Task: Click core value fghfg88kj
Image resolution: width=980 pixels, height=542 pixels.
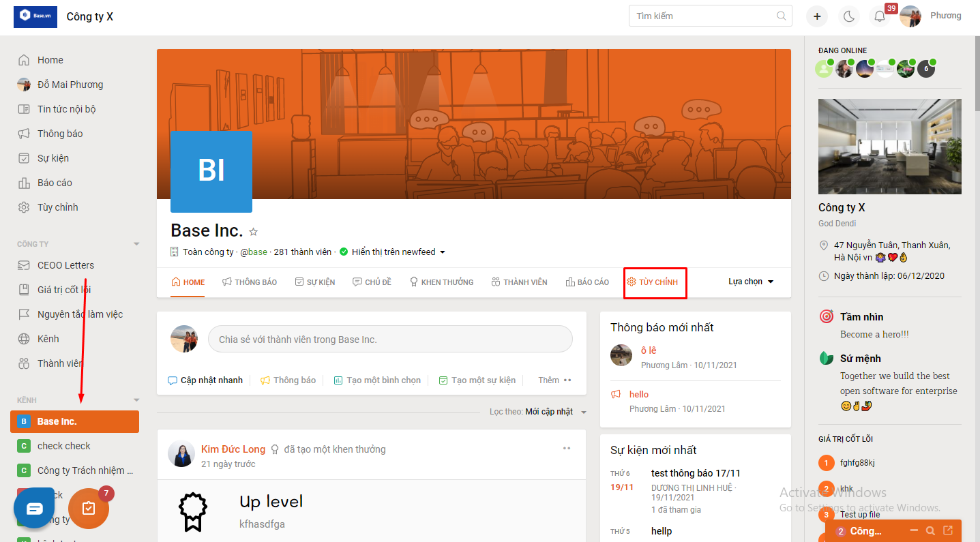Action: point(857,463)
